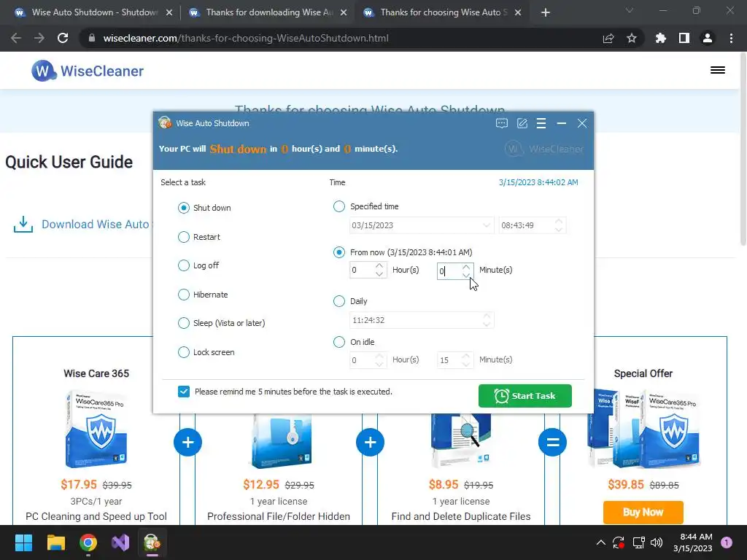Viewport: 747px width, 560px height.
Task: Click the On idle Hour(s) stepper arrows
Action: [x=379, y=360]
